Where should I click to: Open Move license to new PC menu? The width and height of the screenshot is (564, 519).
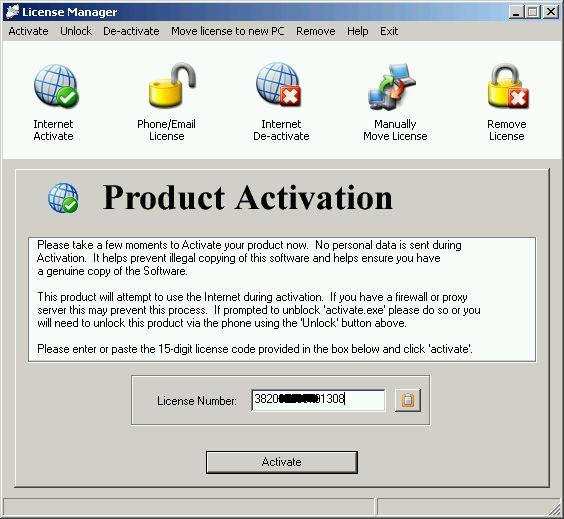point(228,31)
